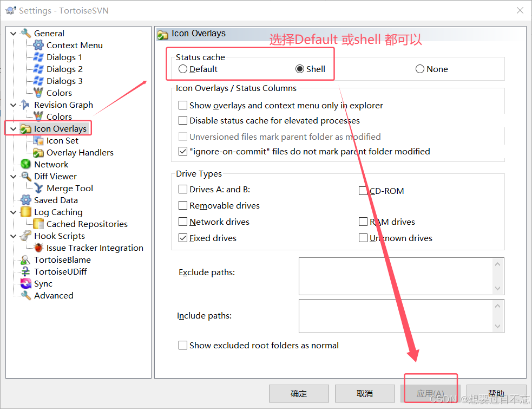Select the Shell status cache option
Image resolution: width=532 pixels, height=409 pixels.
300,69
